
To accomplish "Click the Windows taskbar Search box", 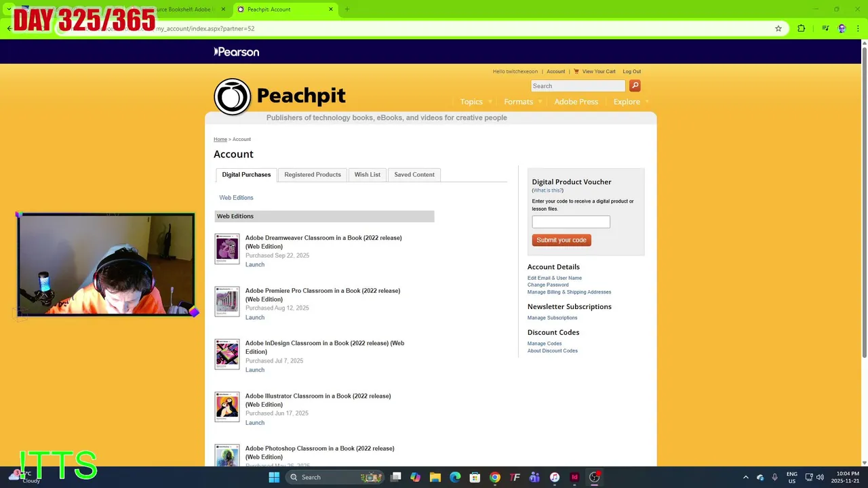I will [334, 477].
